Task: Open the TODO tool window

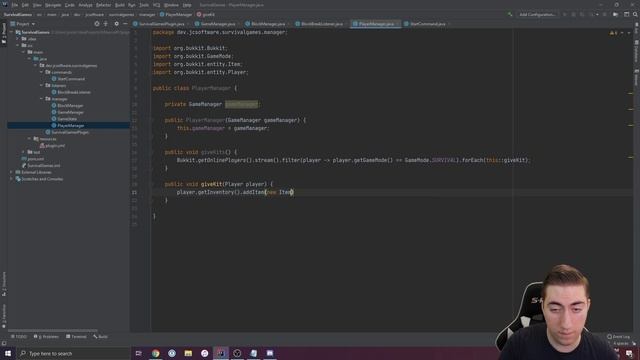Action: 19,337
